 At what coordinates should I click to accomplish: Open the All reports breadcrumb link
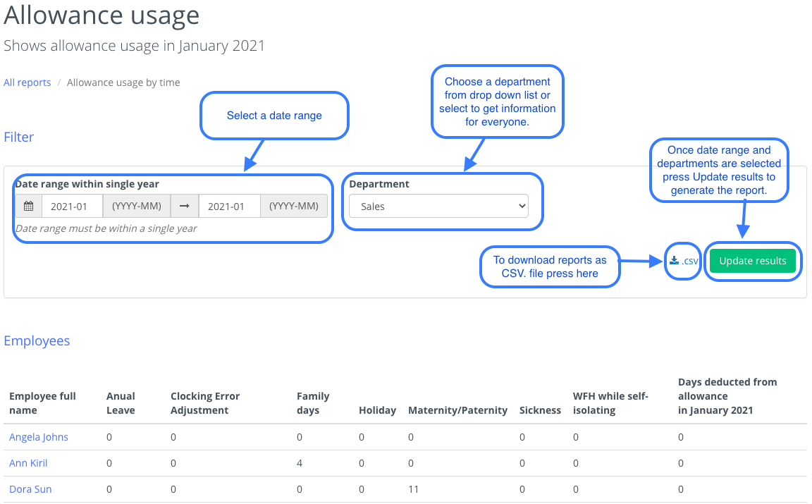click(x=27, y=82)
